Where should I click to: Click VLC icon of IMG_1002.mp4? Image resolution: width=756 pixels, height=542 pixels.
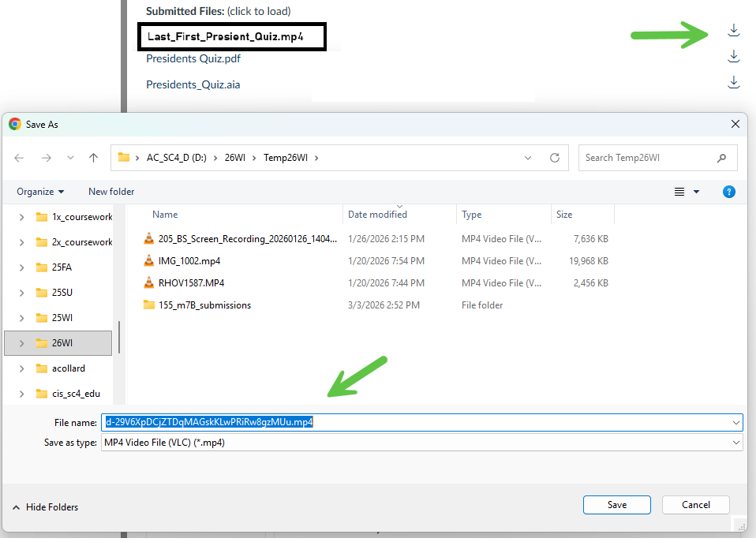pos(149,260)
